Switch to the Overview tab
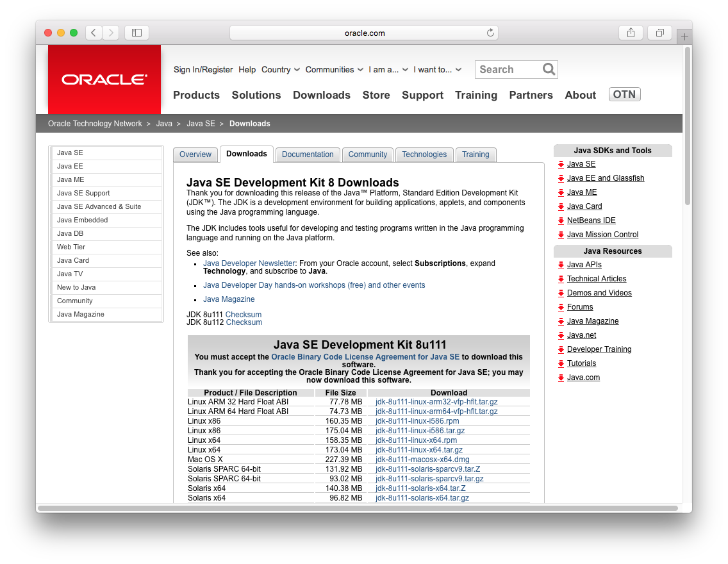 coord(195,154)
